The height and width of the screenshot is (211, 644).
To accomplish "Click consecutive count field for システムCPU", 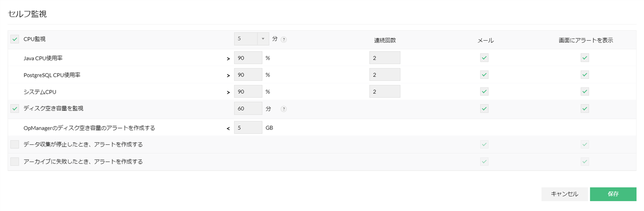I will (384, 91).
